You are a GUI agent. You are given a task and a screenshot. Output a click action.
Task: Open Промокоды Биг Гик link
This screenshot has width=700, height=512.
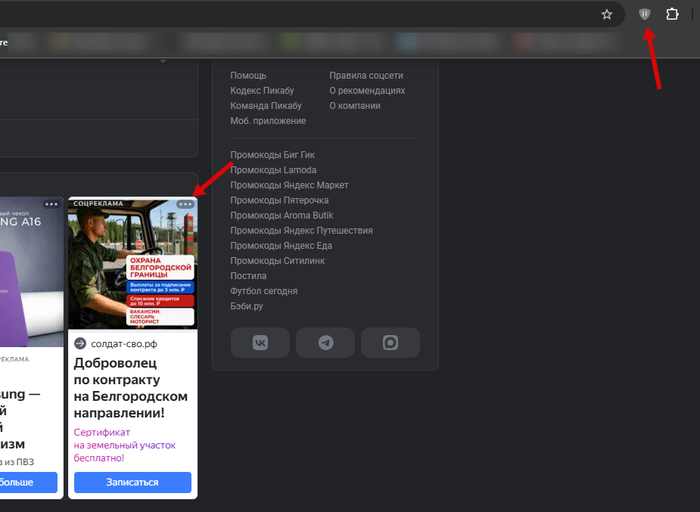tap(272, 155)
